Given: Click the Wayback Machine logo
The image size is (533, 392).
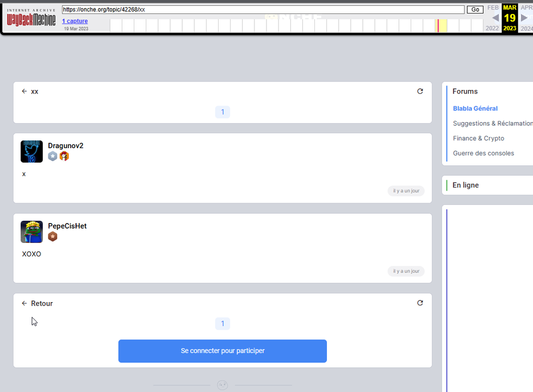Looking at the screenshot, I should click(x=31, y=18).
